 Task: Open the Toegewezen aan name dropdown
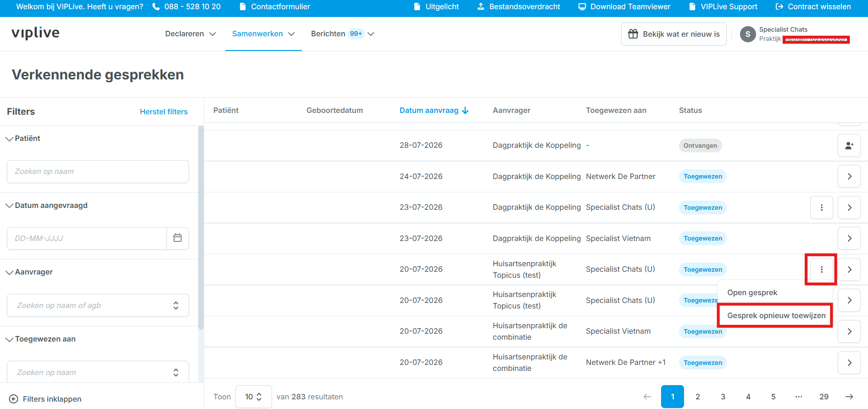(98, 372)
